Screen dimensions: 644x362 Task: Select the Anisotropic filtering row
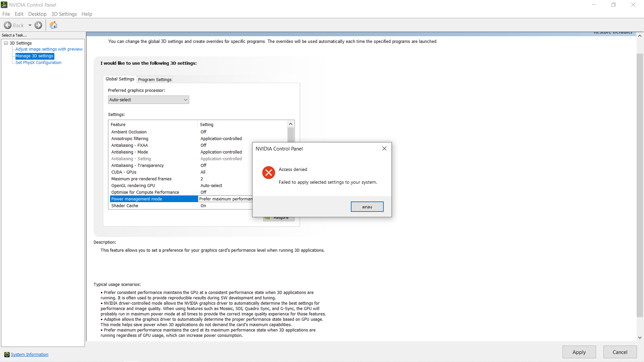point(181,139)
